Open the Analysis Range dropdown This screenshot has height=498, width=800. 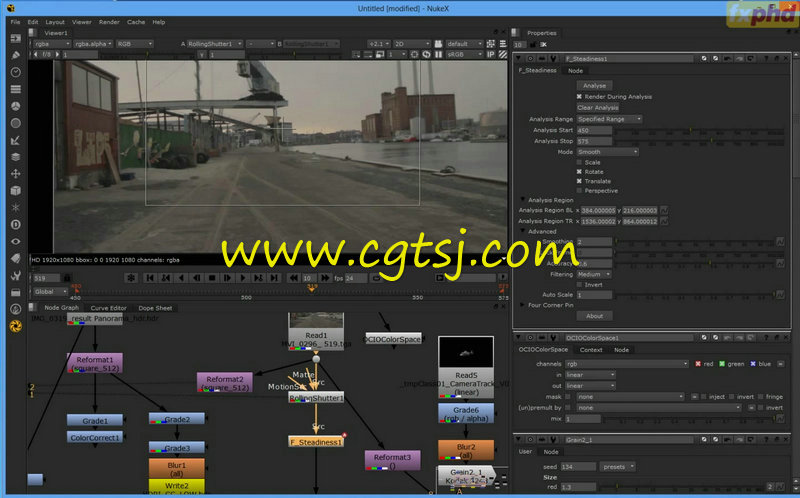[x=609, y=119]
